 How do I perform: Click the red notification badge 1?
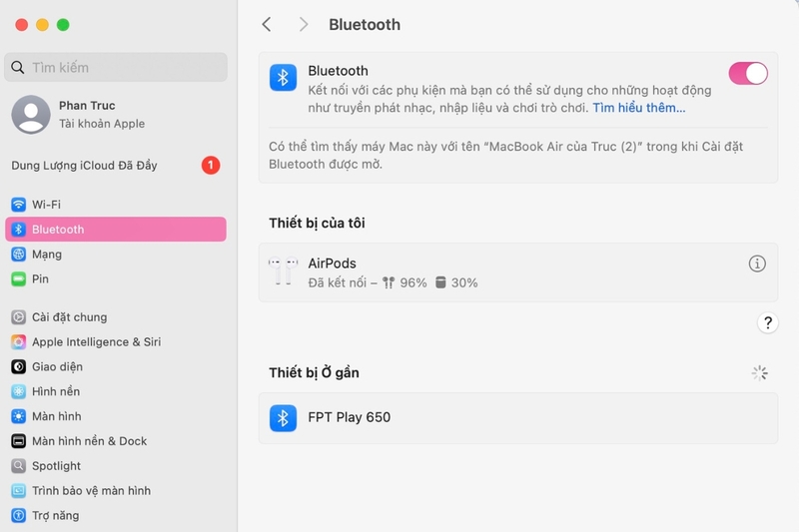[211, 166]
